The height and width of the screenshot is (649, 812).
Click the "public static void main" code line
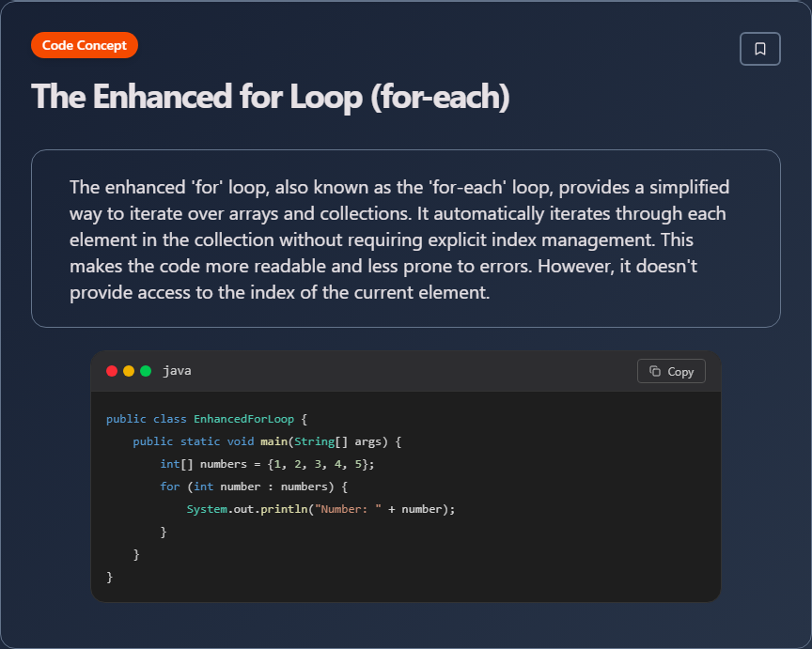[267, 441]
